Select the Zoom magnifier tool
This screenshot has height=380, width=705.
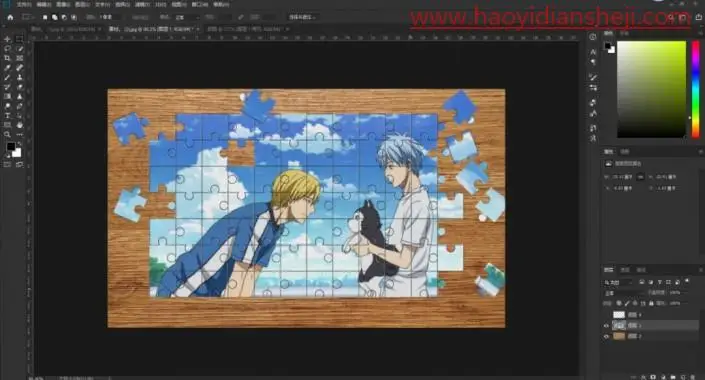pyautogui.click(x=7, y=134)
